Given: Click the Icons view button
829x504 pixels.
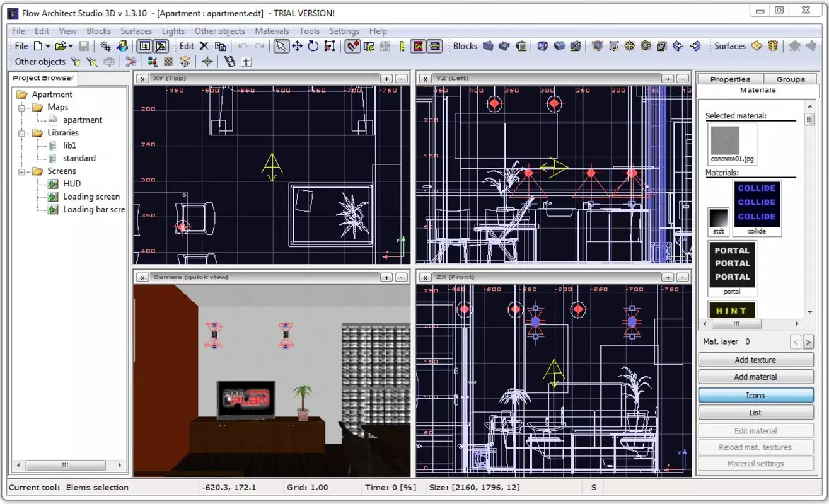Looking at the screenshot, I should click(755, 396).
